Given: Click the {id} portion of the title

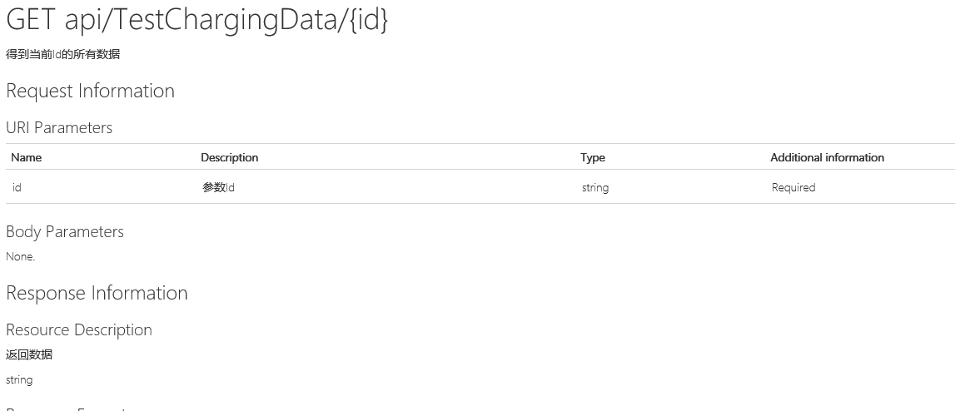Looking at the screenshot, I should pos(368,22).
